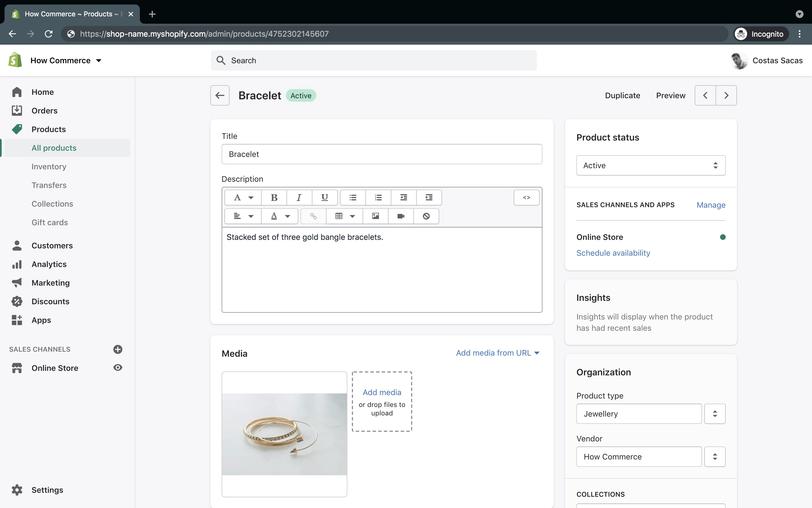
Task: Open Discounts in sidebar
Action: 50,302
